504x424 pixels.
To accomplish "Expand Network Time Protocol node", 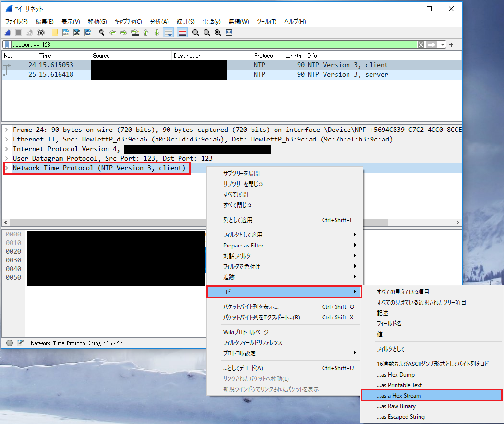I will click(6, 168).
